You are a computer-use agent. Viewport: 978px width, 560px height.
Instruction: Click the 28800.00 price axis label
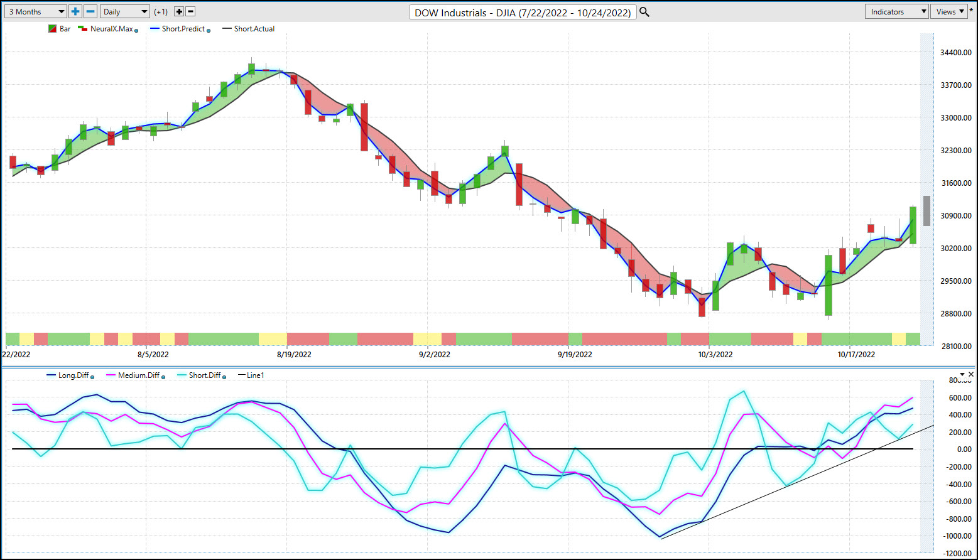pos(955,314)
